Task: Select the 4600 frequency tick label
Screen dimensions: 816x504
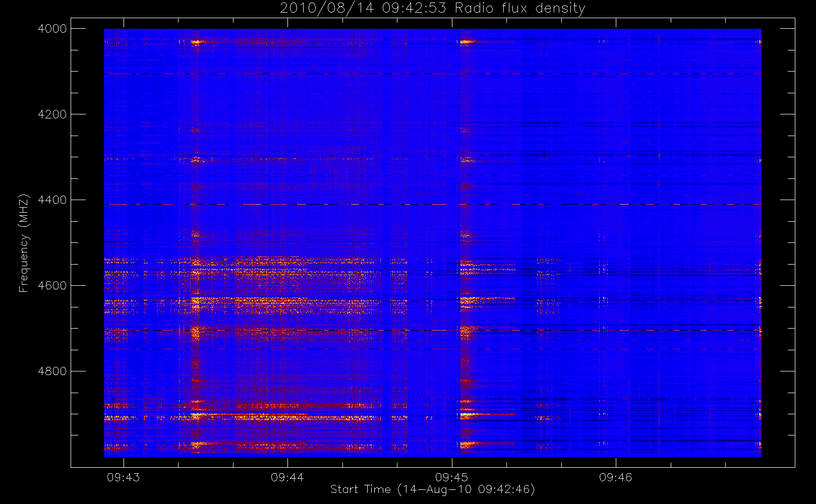Action: tap(52, 286)
